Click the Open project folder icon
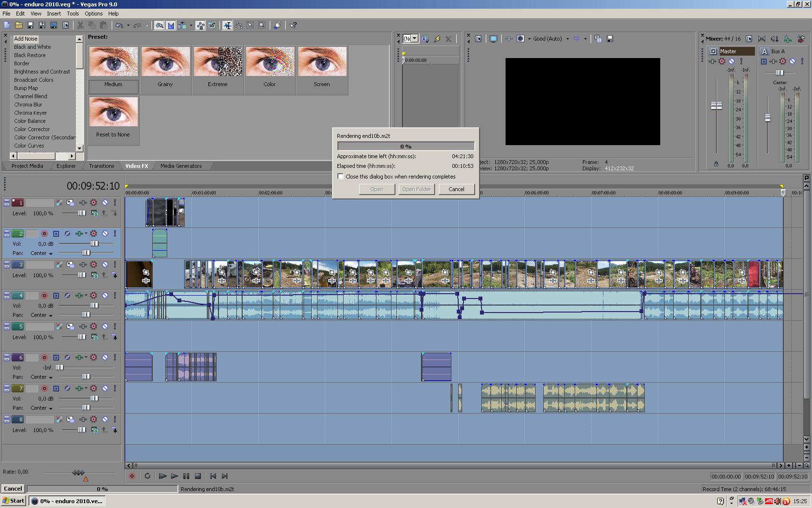Viewport: 812px width, 508px height. tap(18, 25)
